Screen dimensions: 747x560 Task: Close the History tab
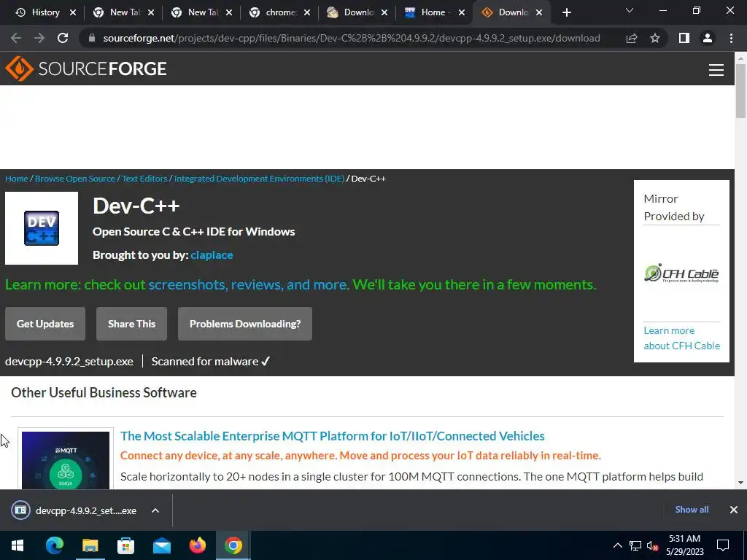click(73, 13)
